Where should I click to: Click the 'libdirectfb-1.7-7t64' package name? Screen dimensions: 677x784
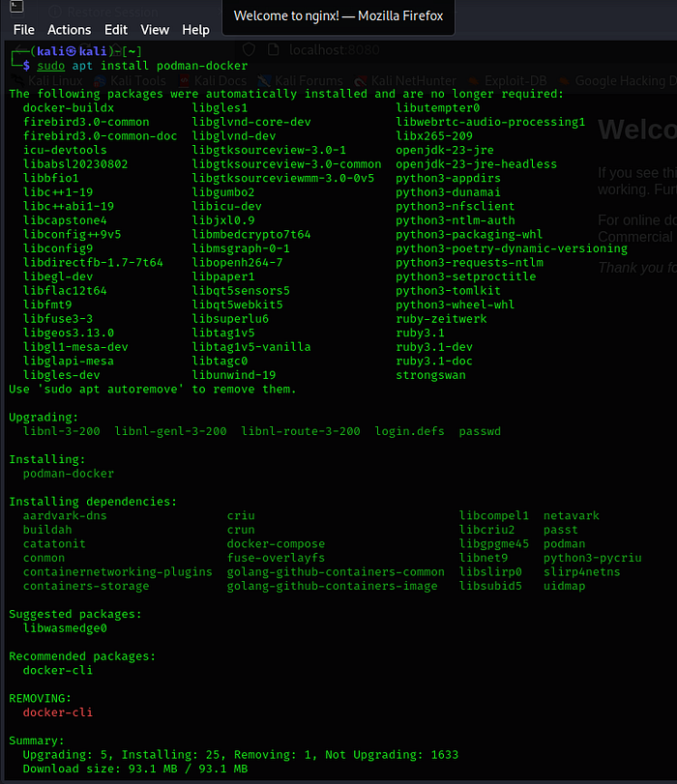pyautogui.click(x=93, y=263)
